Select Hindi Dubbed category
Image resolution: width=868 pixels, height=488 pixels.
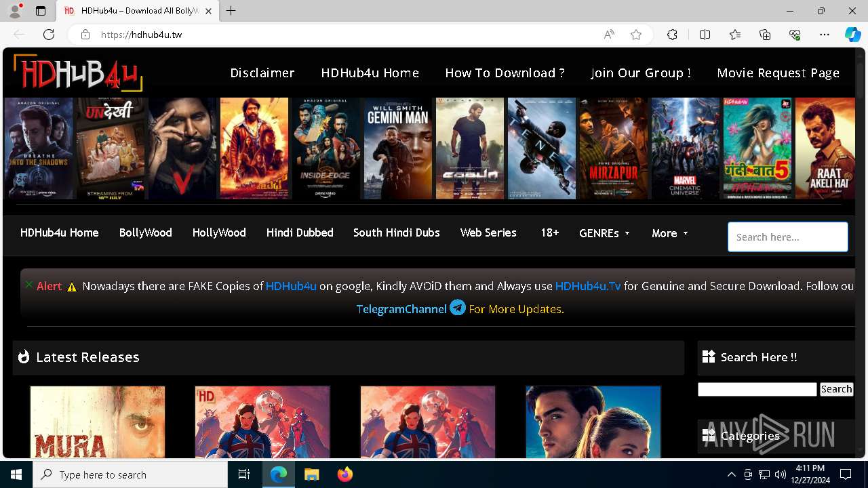click(300, 232)
